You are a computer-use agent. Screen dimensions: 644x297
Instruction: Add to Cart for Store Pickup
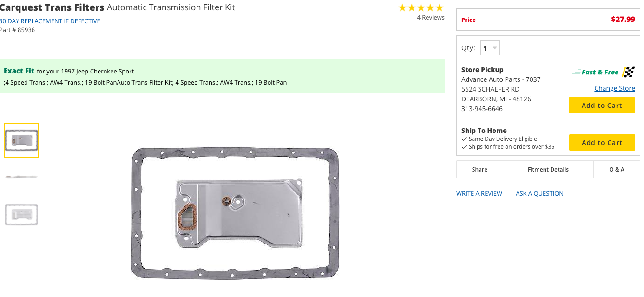point(601,106)
